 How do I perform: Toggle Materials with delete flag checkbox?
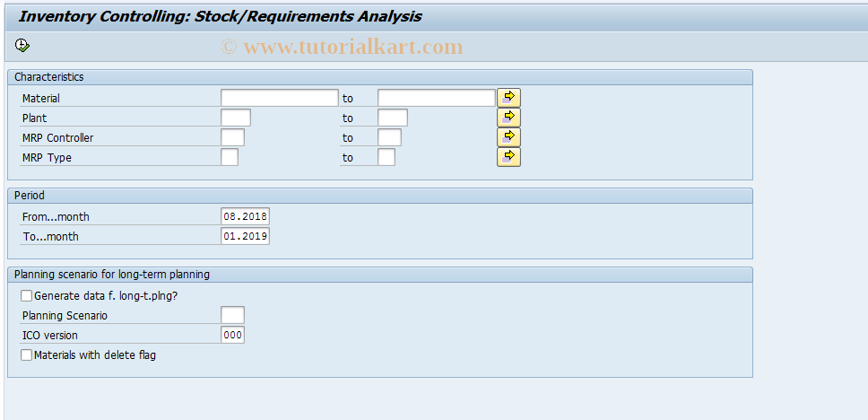point(27,355)
